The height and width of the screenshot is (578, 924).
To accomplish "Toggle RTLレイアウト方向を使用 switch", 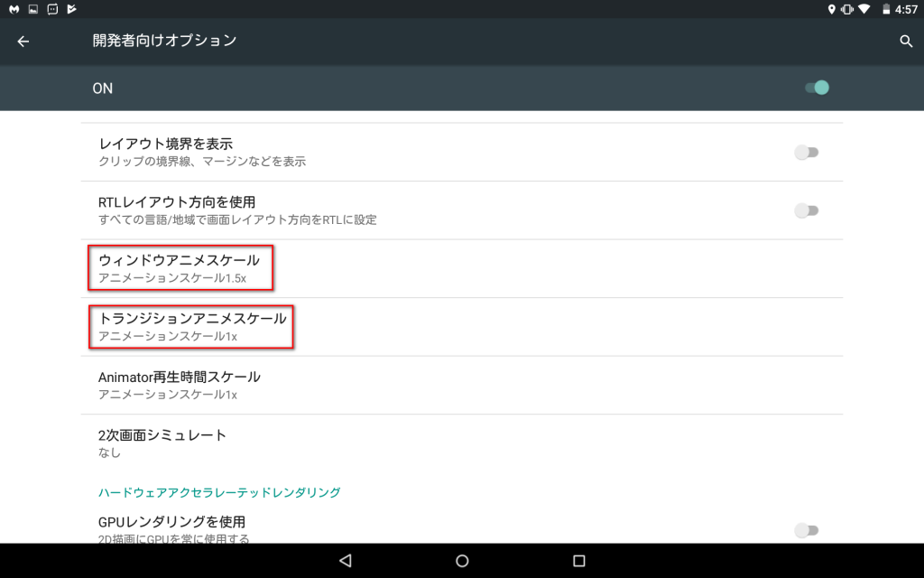I will click(806, 210).
